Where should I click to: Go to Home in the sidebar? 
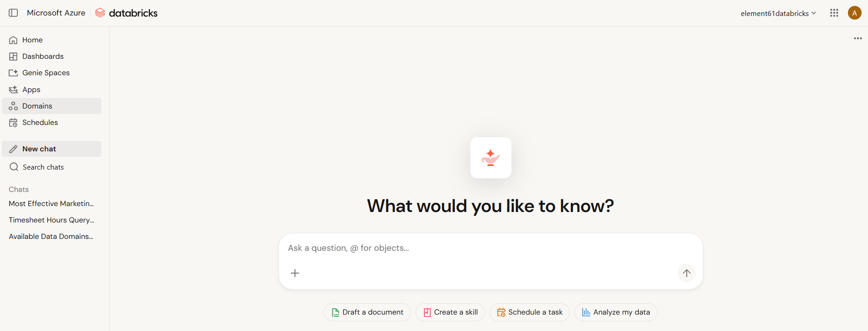point(52,40)
